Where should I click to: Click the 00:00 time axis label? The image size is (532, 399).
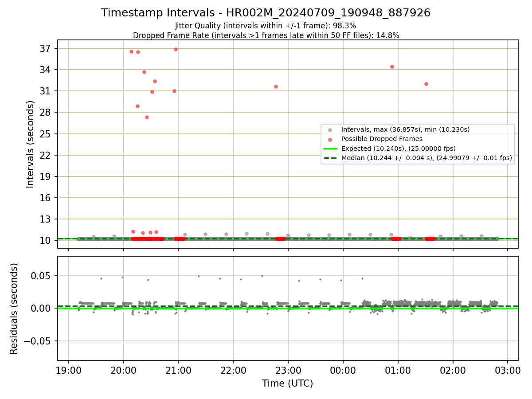click(x=343, y=370)
